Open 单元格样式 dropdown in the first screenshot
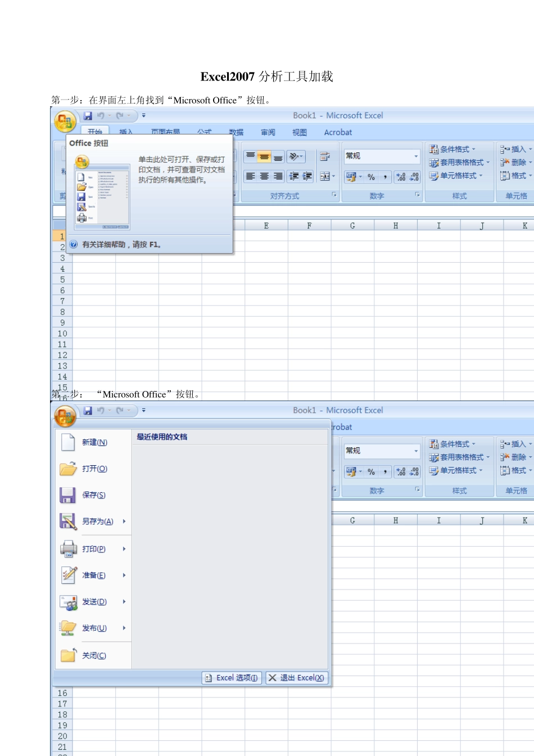This screenshot has height=756, width=534. (456, 175)
